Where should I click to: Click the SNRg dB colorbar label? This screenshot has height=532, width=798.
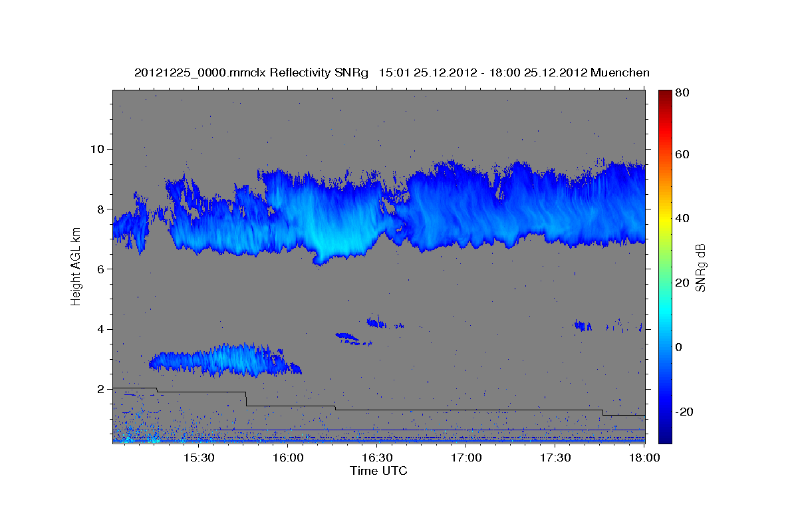(700, 267)
